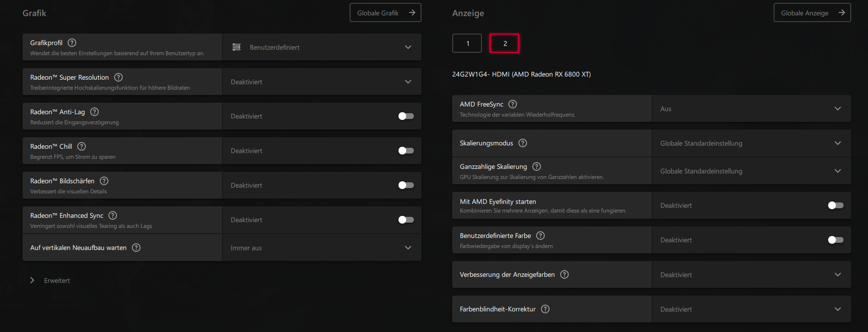Open help for Farbenblindheit-Korrektur
The image size is (868, 332).
point(545,309)
